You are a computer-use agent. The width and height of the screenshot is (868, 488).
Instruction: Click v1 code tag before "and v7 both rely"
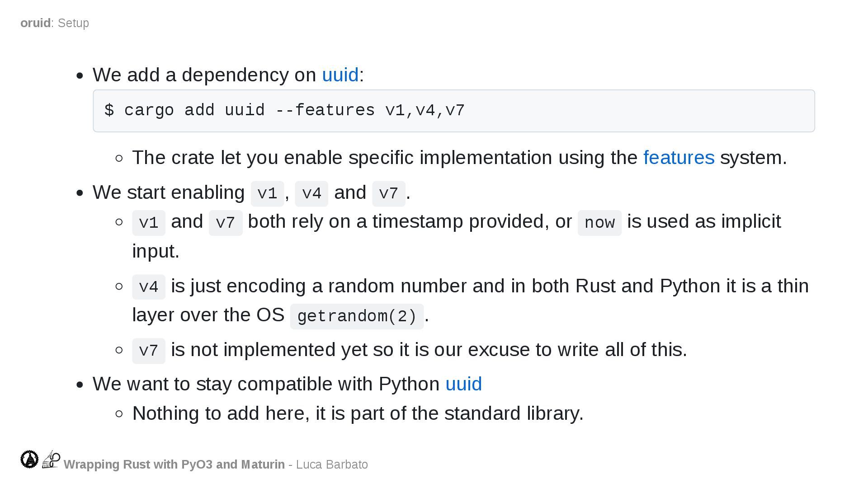tap(149, 223)
